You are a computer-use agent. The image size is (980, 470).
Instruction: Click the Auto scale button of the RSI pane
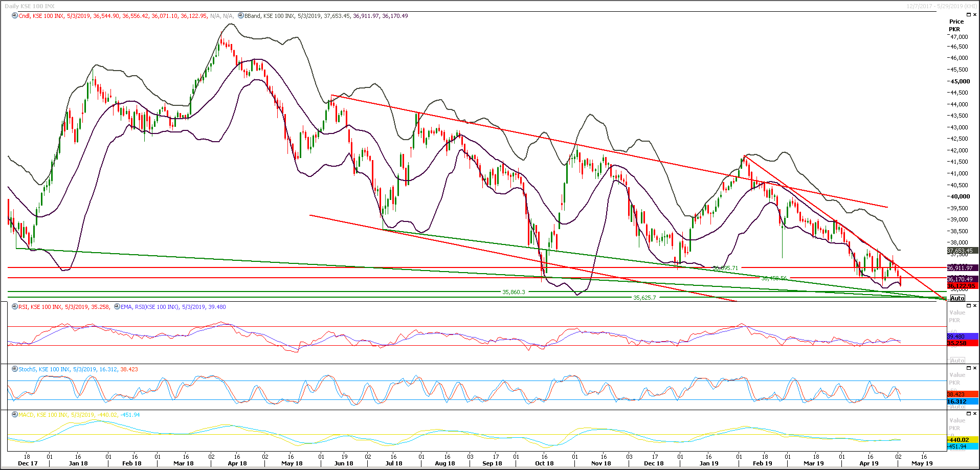click(957, 361)
